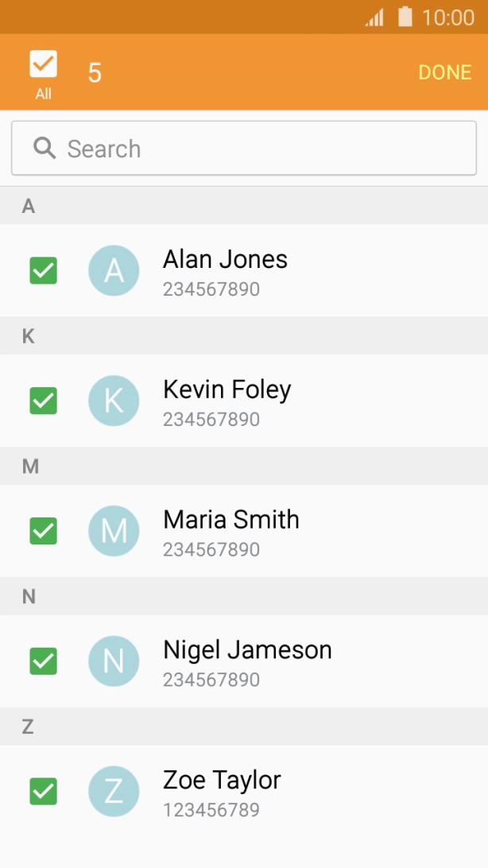The height and width of the screenshot is (868, 488).
Task: Tap the selected count number 5
Action: click(95, 73)
